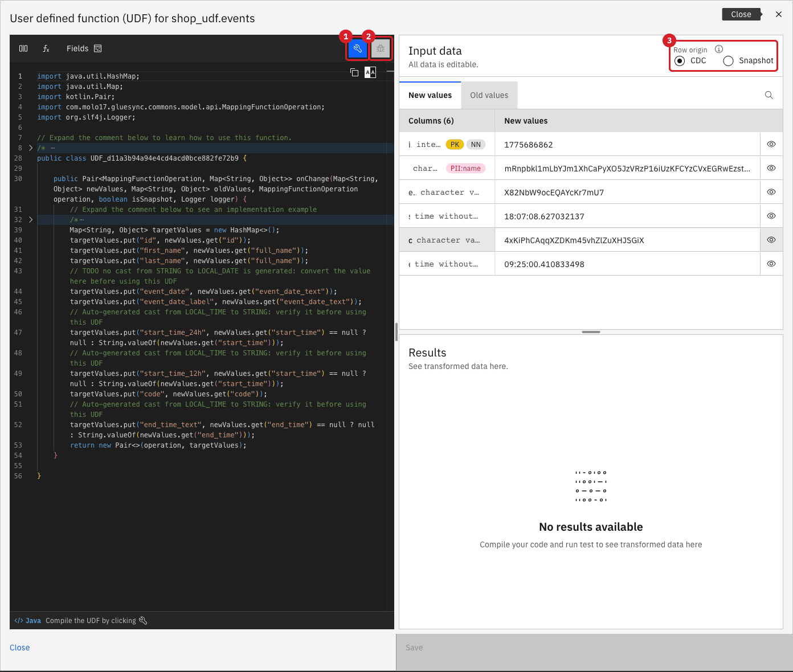Expand the folded comment on line 32
Image resolution: width=793 pixels, height=672 pixels.
(31, 220)
